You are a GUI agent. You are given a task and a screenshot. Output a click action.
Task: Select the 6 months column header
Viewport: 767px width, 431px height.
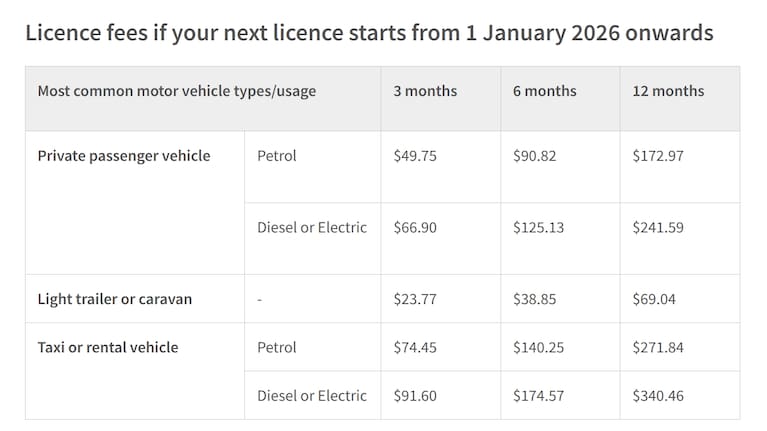tap(544, 91)
